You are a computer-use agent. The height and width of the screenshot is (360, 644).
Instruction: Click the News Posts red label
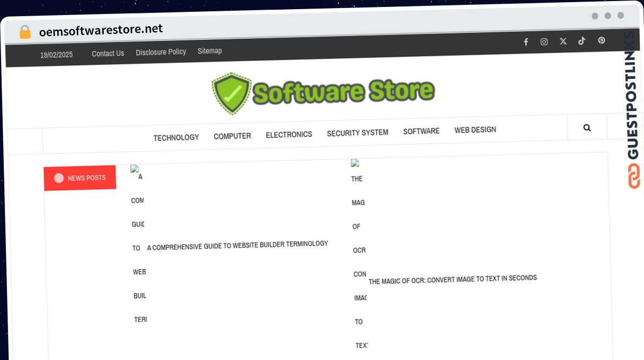click(80, 178)
